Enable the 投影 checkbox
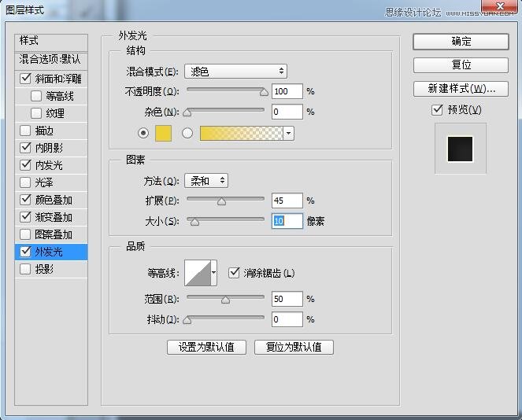 [25, 269]
